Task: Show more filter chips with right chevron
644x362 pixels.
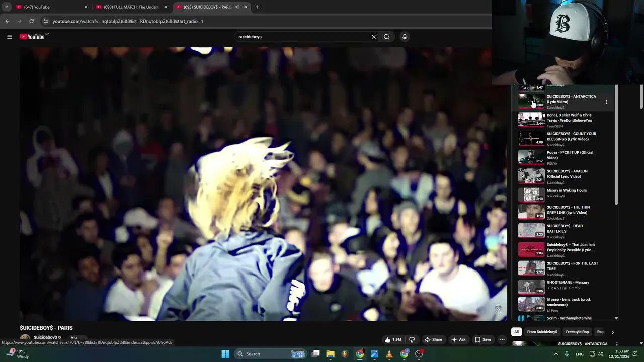Action: click(612, 332)
